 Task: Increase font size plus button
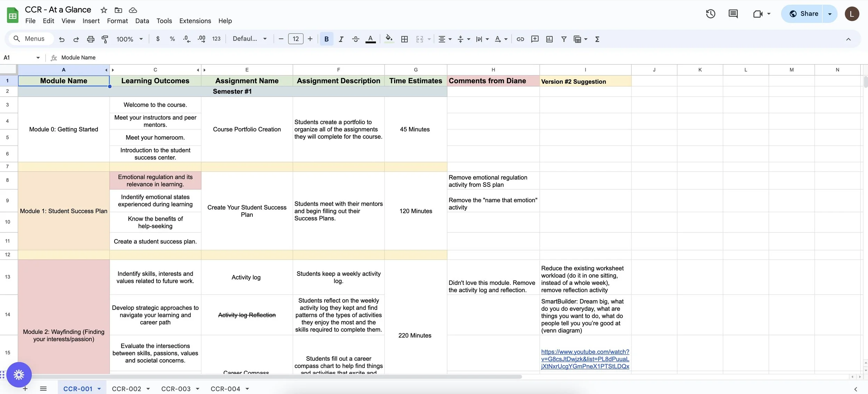coord(310,39)
